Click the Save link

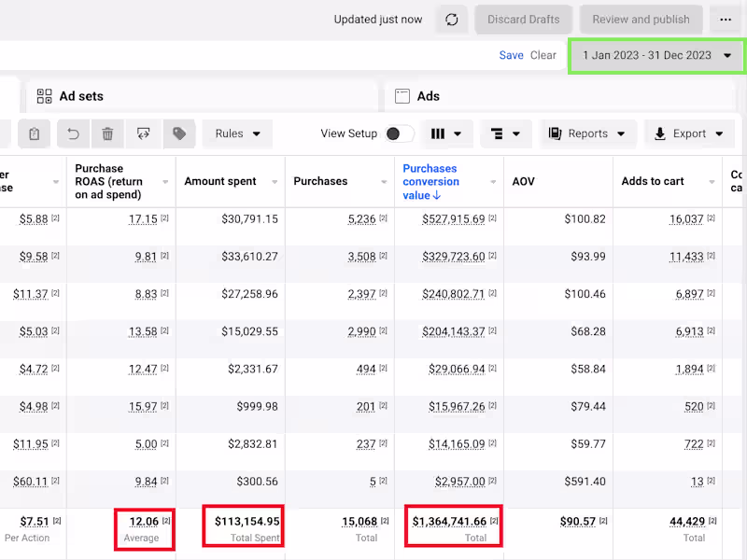pos(511,55)
